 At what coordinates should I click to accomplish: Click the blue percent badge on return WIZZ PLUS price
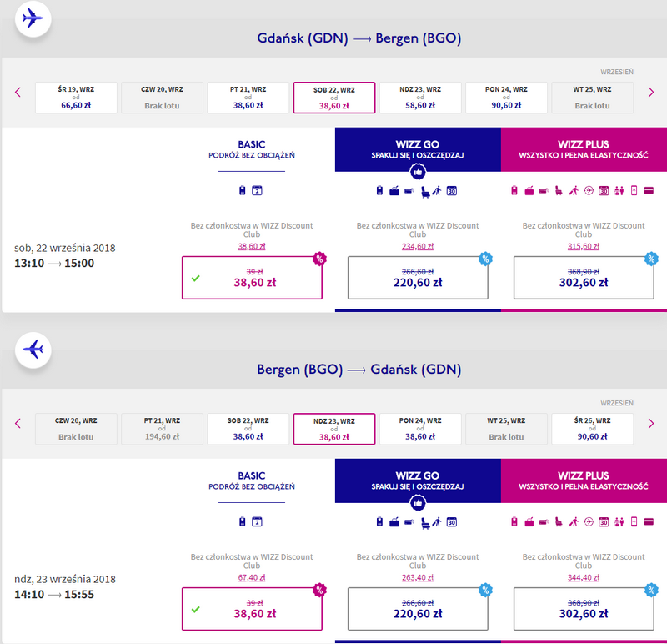651,589
